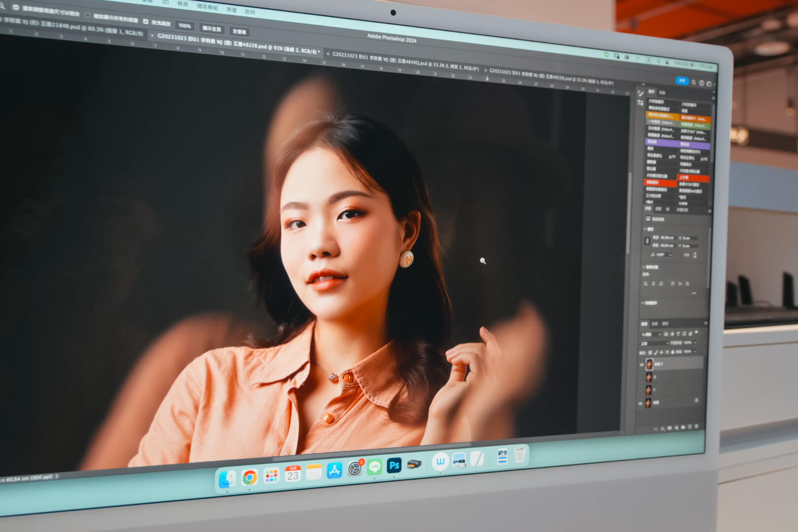Run the purple action button in Actions panel
This screenshot has height=532, width=798.
pyautogui.click(x=677, y=144)
